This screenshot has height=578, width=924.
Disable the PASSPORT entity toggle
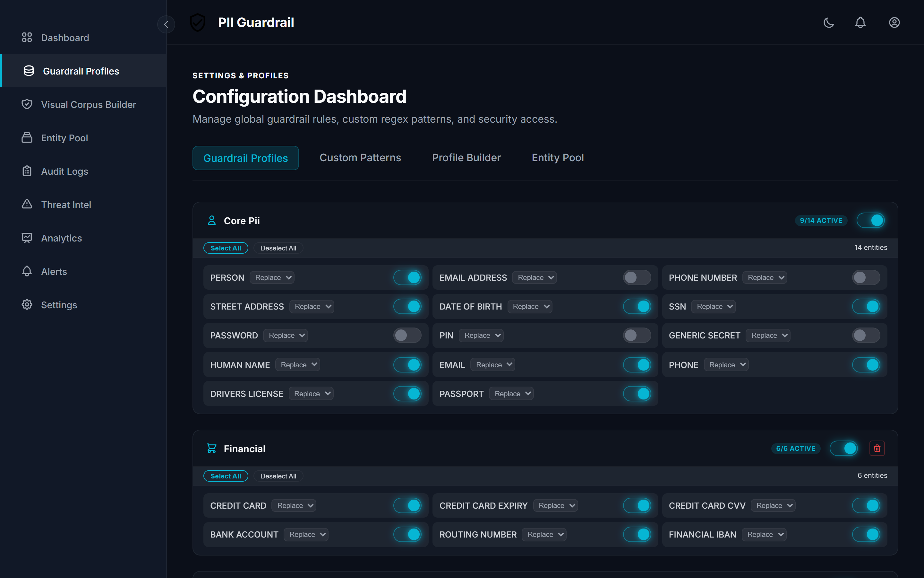click(x=637, y=394)
